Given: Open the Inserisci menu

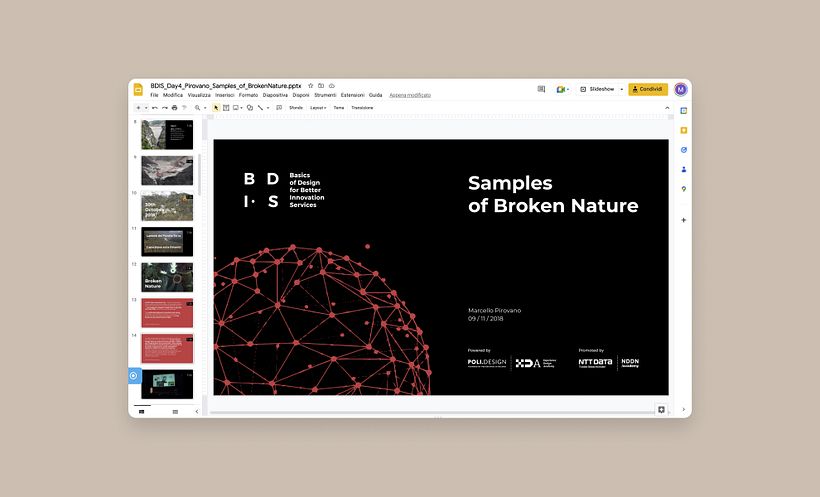Looking at the screenshot, I should 225,95.
